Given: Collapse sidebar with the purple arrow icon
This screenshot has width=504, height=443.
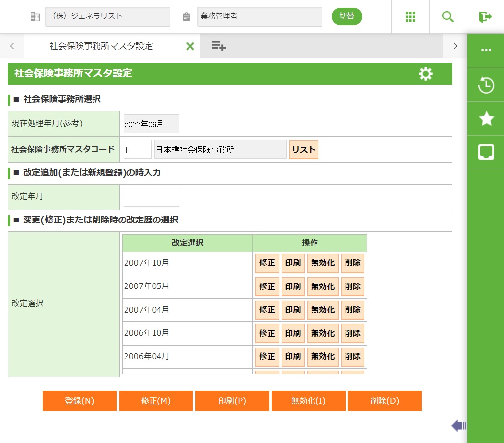Looking at the screenshot, I should tap(459, 426).
